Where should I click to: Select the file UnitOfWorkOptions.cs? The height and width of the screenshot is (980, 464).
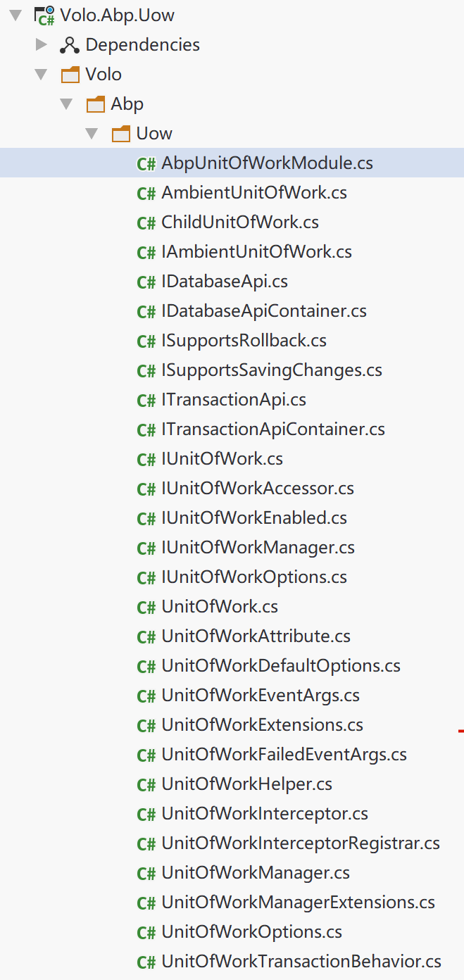[x=252, y=932]
